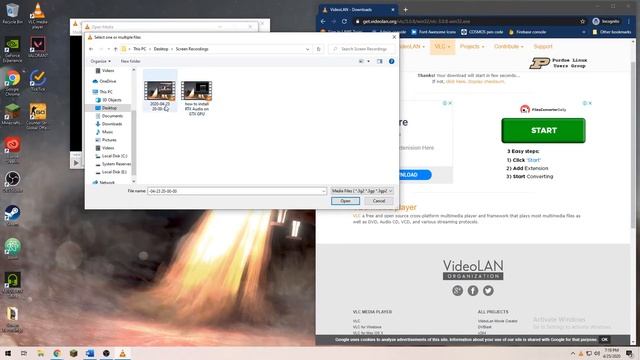The image size is (640, 360).
Task: Open the Media Files type filter dropdown
Action: pos(362,191)
